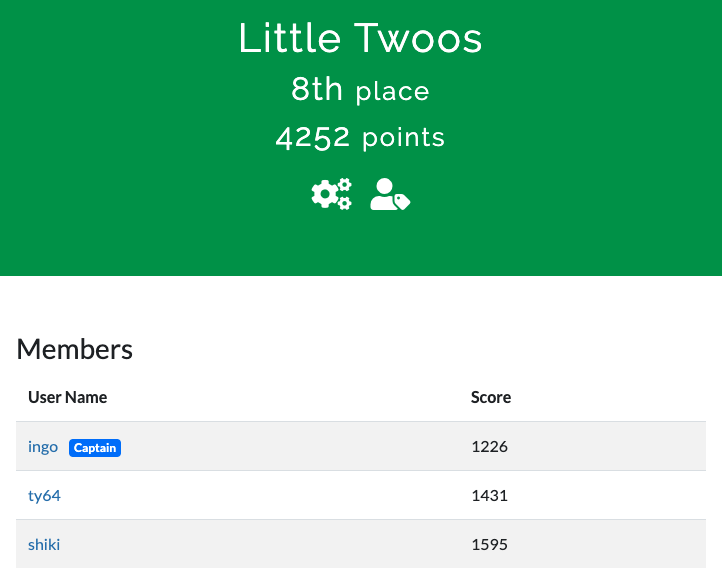
Task: Click the Members section heading
Action: click(75, 349)
